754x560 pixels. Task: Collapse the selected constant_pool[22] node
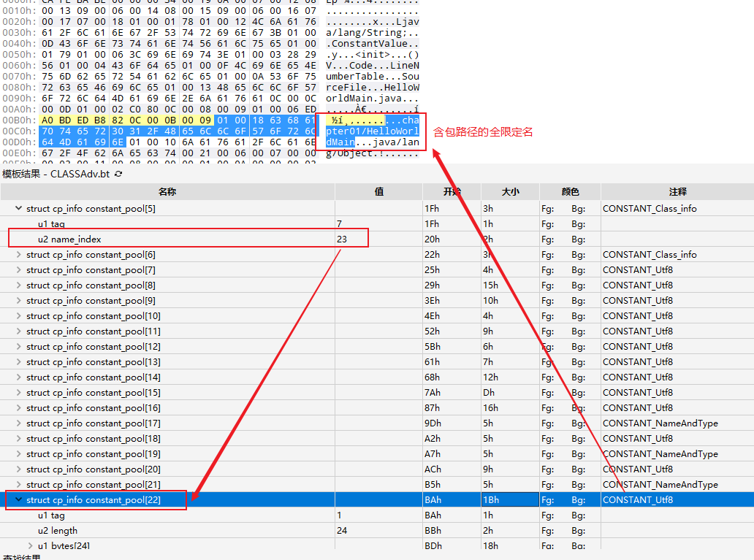click(18, 500)
